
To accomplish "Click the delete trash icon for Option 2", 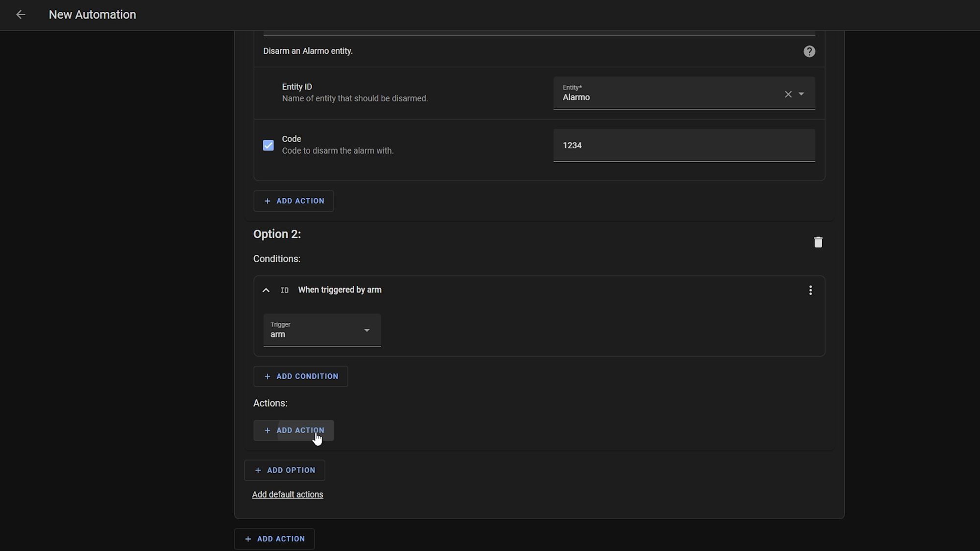I will pos(818,241).
